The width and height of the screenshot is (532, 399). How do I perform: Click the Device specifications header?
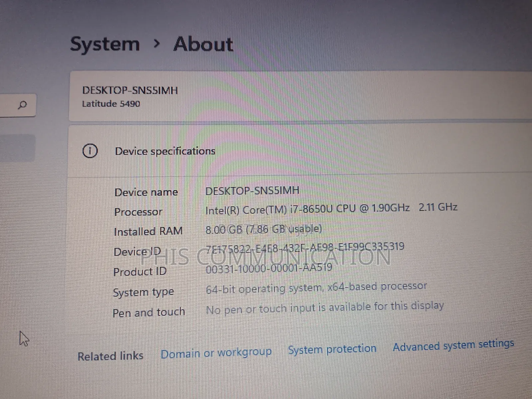click(x=165, y=151)
